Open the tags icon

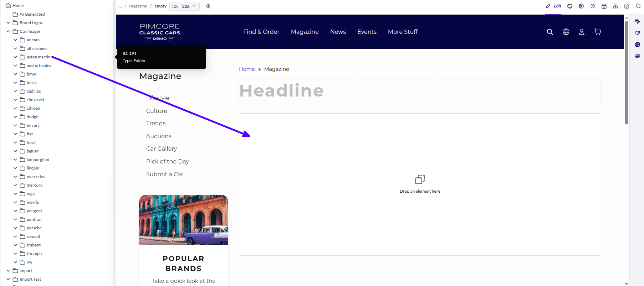pyautogui.click(x=638, y=6)
